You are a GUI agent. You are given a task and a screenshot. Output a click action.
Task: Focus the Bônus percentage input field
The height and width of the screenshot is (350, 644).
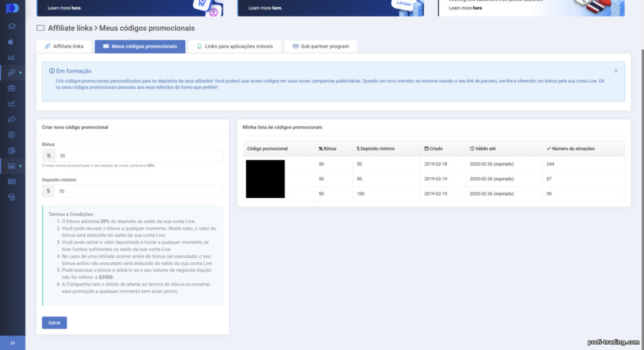[140, 156]
